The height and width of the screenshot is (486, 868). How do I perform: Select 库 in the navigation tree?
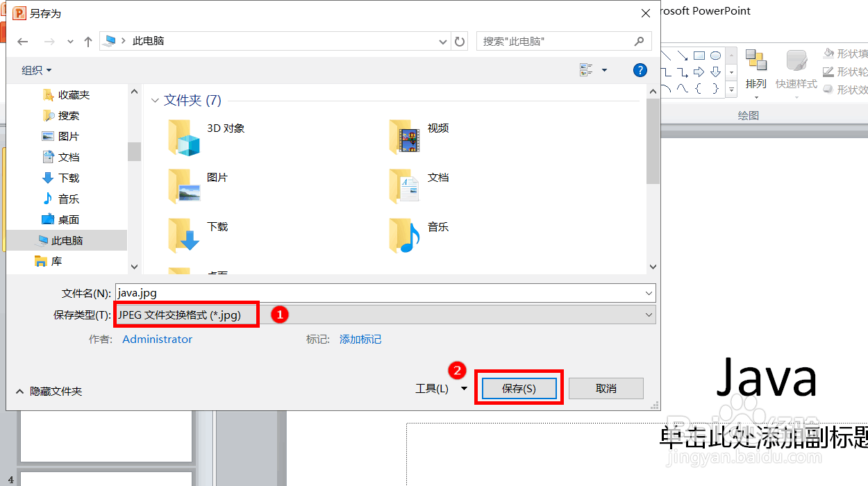(x=49, y=261)
